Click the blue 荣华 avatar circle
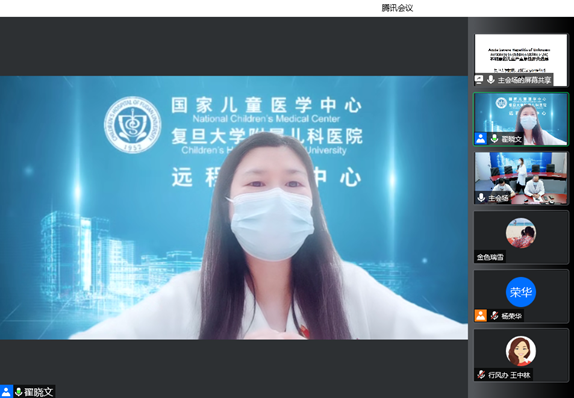The image size is (574, 398). tap(521, 292)
